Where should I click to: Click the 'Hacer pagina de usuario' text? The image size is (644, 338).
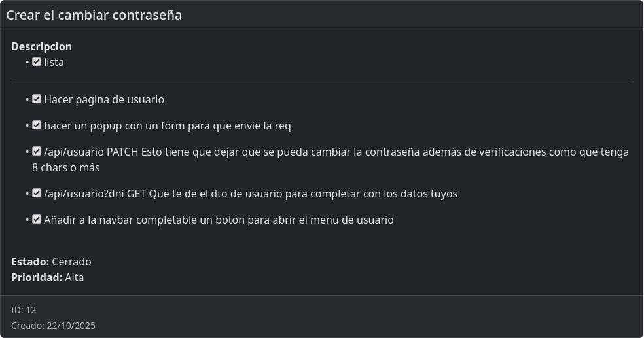point(104,100)
